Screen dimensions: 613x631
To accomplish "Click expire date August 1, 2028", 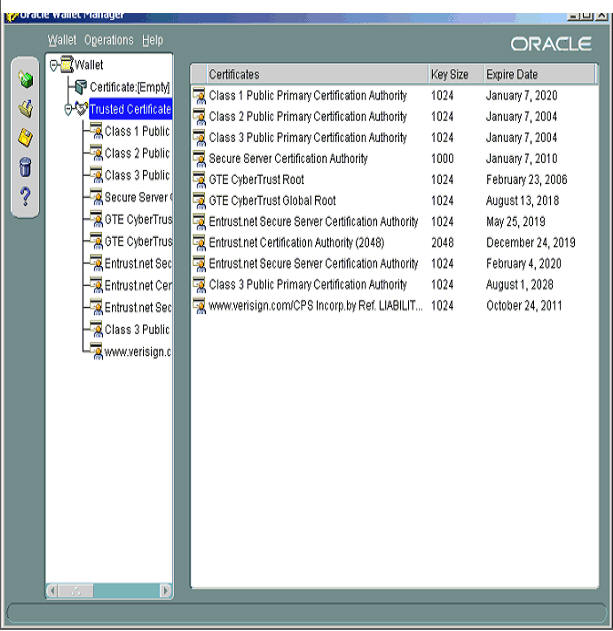I will click(519, 285).
